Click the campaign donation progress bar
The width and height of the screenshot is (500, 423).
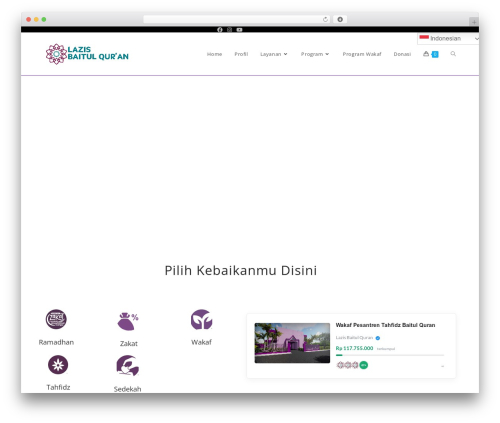coord(390,355)
